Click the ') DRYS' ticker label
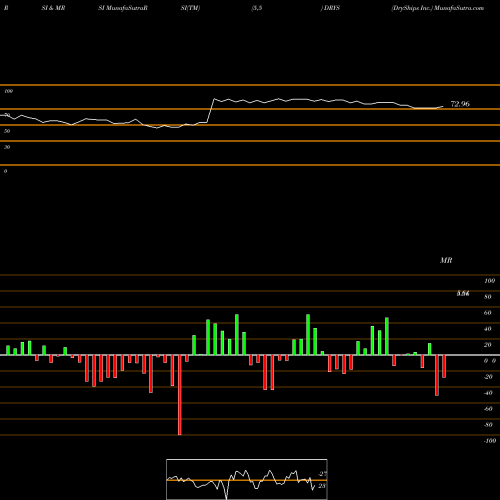 330,8
